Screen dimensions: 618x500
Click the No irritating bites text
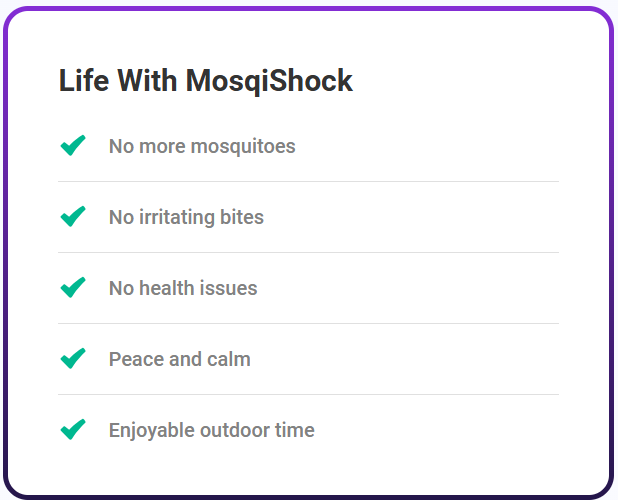click(186, 217)
